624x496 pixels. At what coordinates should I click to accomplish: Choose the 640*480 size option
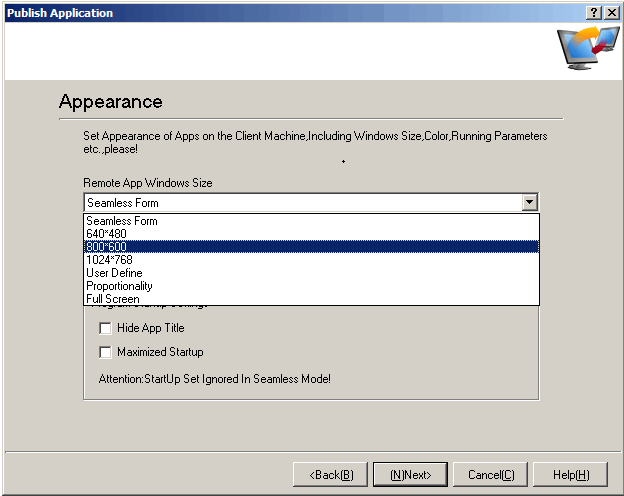tap(107, 234)
